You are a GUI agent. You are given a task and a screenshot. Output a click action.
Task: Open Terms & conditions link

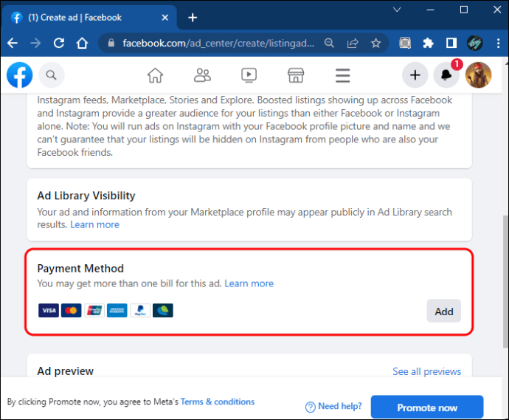click(218, 402)
